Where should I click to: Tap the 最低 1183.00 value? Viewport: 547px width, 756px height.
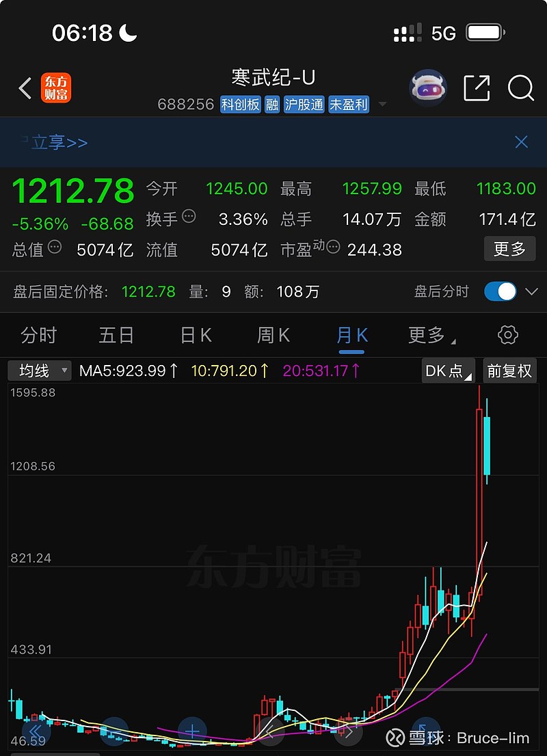coord(506,189)
